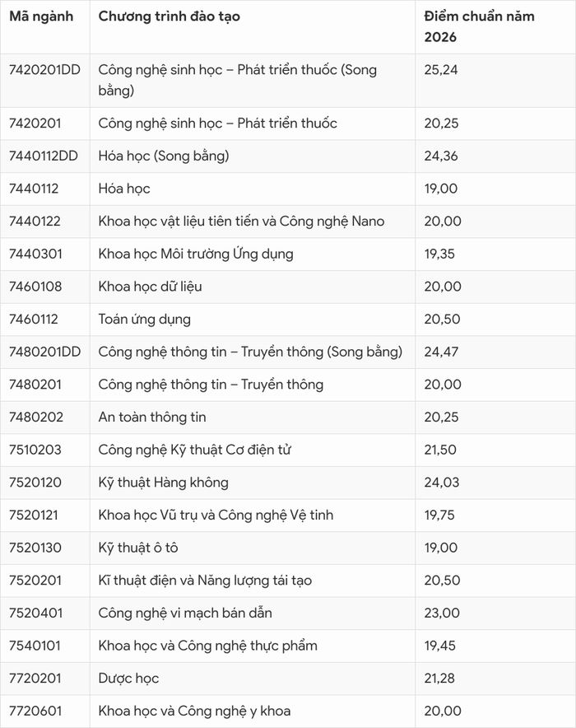Viewport: 576px width, 728px height.
Task: Click the 'Điểm chuẩn năm 2026' header
Action: 479,26
